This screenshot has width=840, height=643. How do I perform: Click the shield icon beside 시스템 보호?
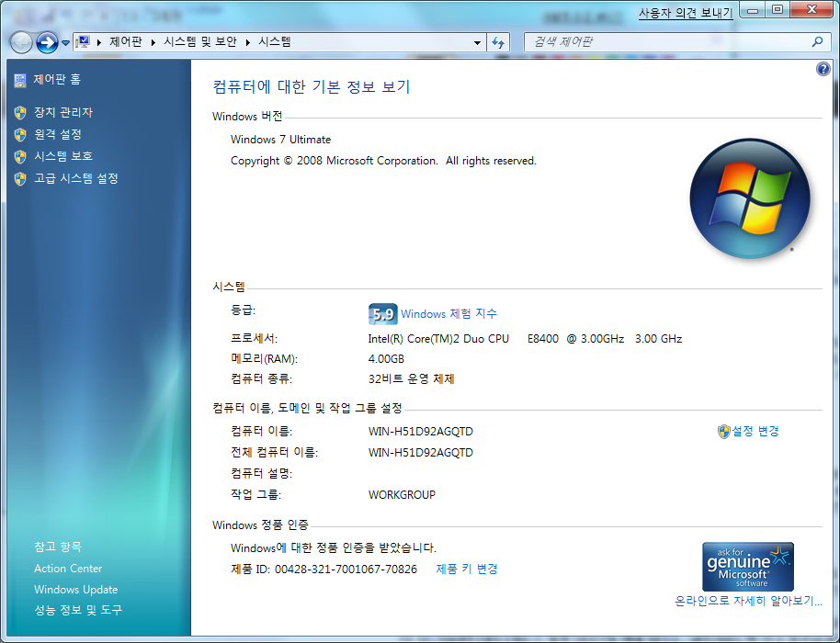[20, 156]
